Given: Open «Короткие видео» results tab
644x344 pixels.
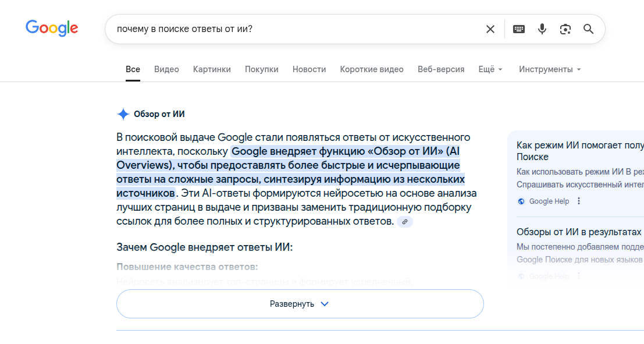Looking at the screenshot, I should tap(372, 69).
